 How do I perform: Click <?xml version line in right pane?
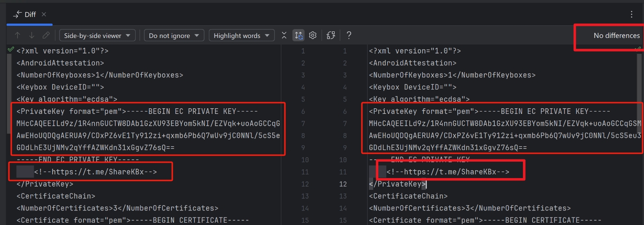415,51
